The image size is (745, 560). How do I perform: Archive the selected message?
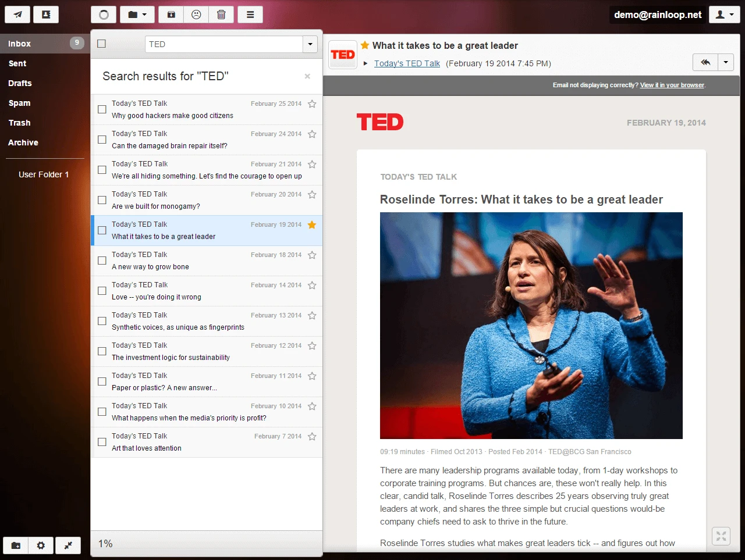pyautogui.click(x=170, y=15)
